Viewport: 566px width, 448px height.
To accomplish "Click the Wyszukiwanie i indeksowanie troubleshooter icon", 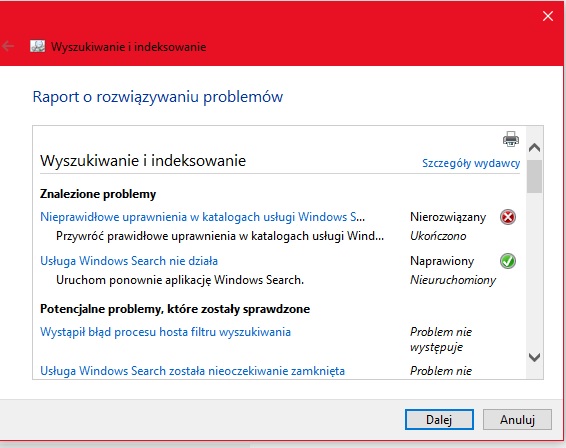I will click(38, 46).
